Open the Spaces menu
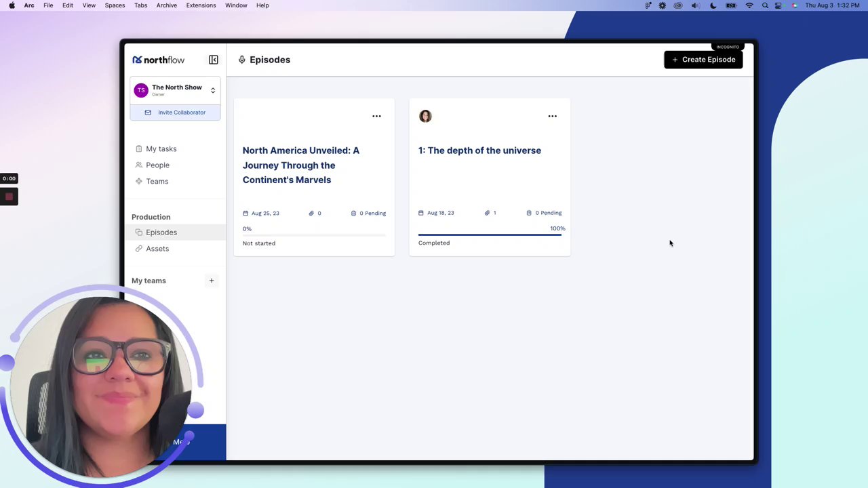 pyautogui.click(x=115, y=5)
